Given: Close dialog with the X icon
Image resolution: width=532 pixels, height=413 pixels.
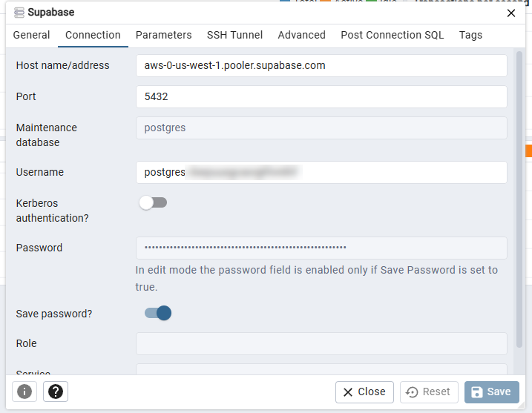Looking at the screenshot, I should click(x=511, y=13).
